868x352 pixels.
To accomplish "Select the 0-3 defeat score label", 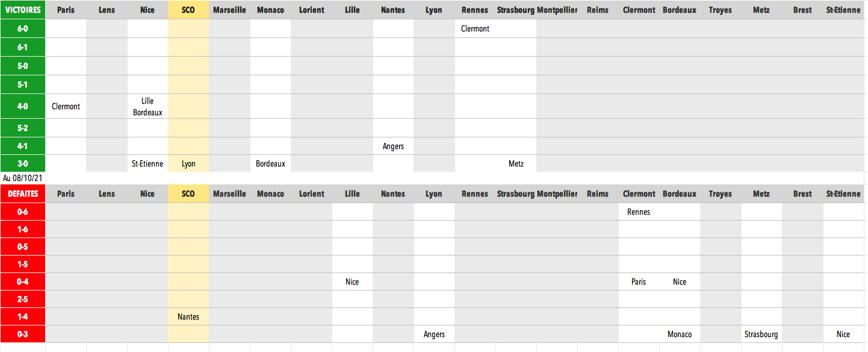I will [x=23, y=334].
